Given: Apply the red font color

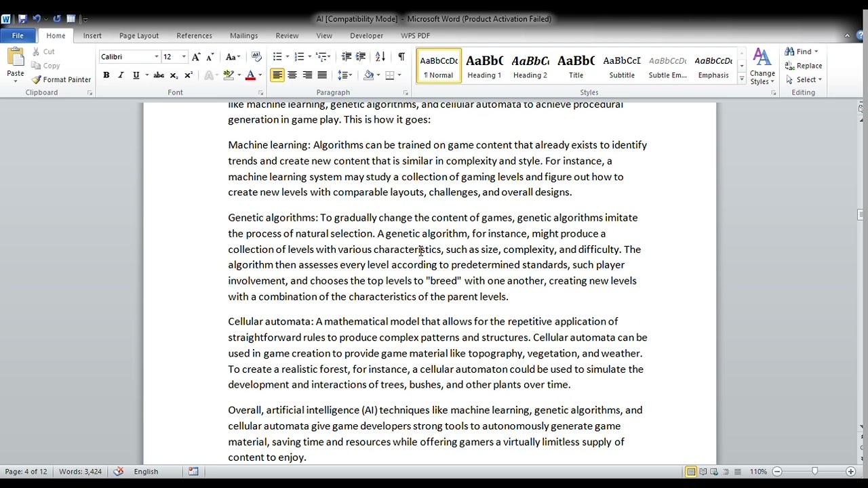Looking at the screenshot, I should pos(250,75).
